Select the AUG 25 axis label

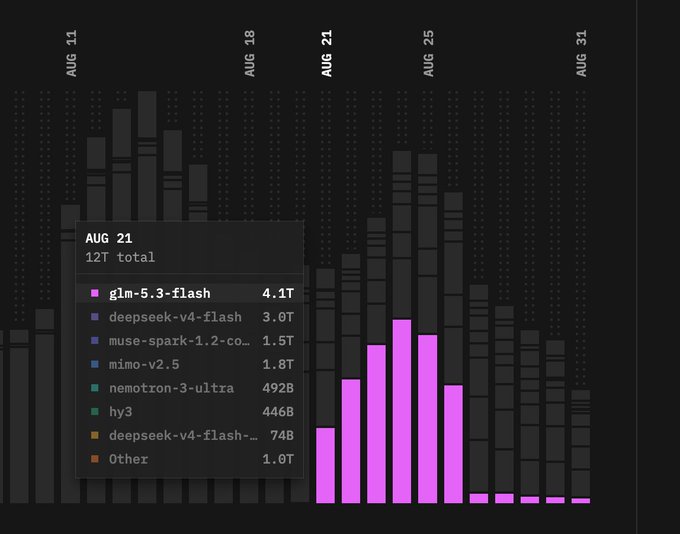(428, 53)
